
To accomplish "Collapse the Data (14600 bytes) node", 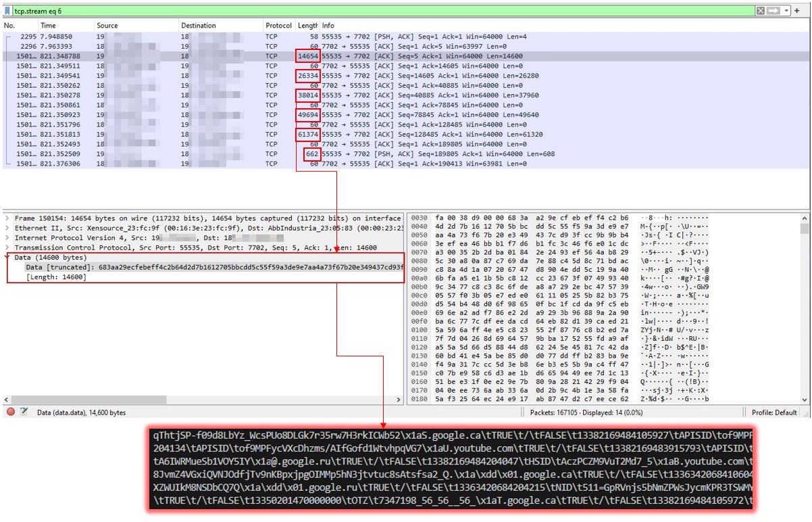I will [x=7, y=258].
